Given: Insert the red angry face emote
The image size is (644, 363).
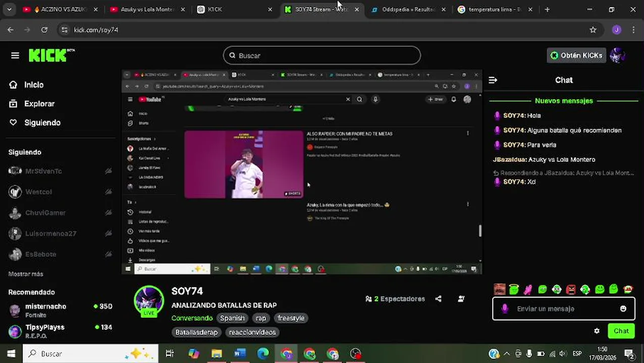Looking at the screenshot, I should (571, 289).
